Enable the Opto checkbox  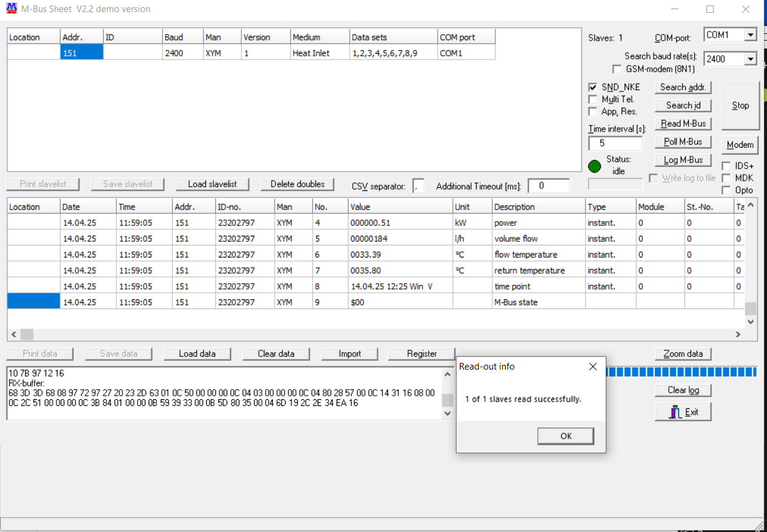point(726,190)
